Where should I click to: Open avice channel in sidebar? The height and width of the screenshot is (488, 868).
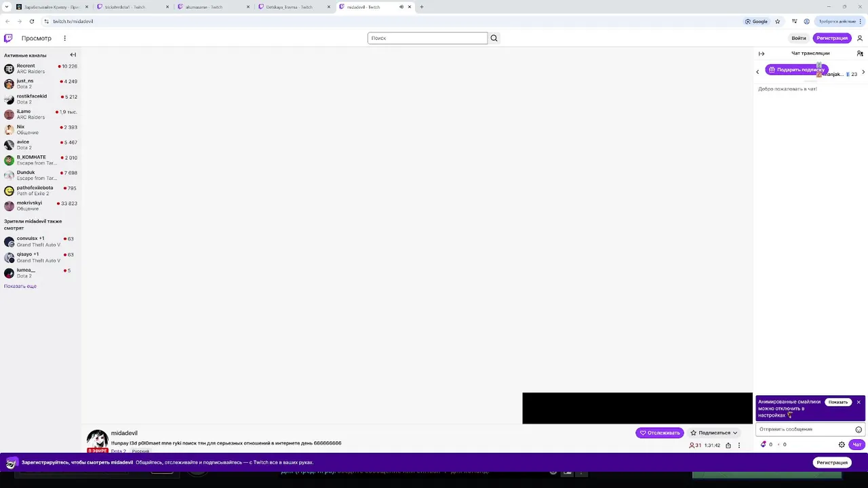(41, 145)
